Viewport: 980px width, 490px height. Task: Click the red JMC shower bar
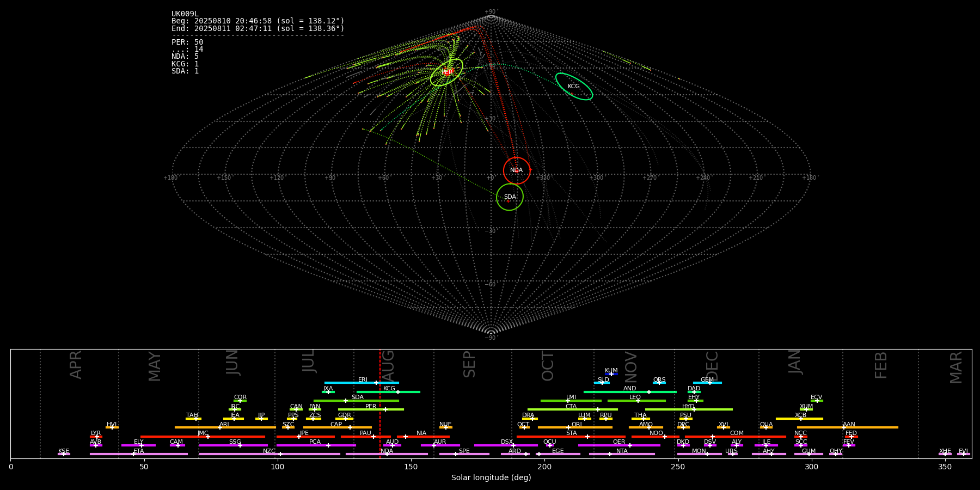[203, 437]
